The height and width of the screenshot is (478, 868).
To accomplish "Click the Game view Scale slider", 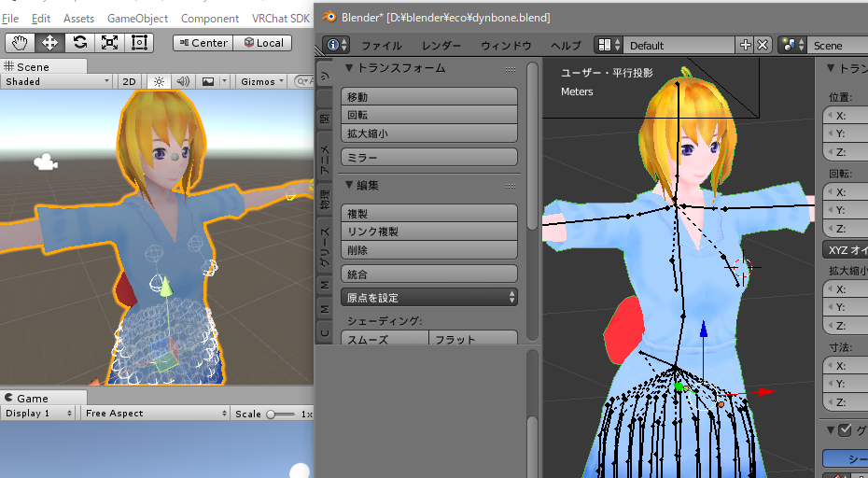I will [x=280, y=414].
